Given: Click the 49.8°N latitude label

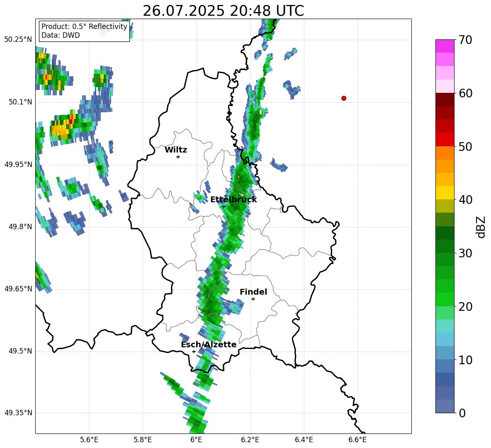Looking at the screenshot, I should tap(20, 227).
